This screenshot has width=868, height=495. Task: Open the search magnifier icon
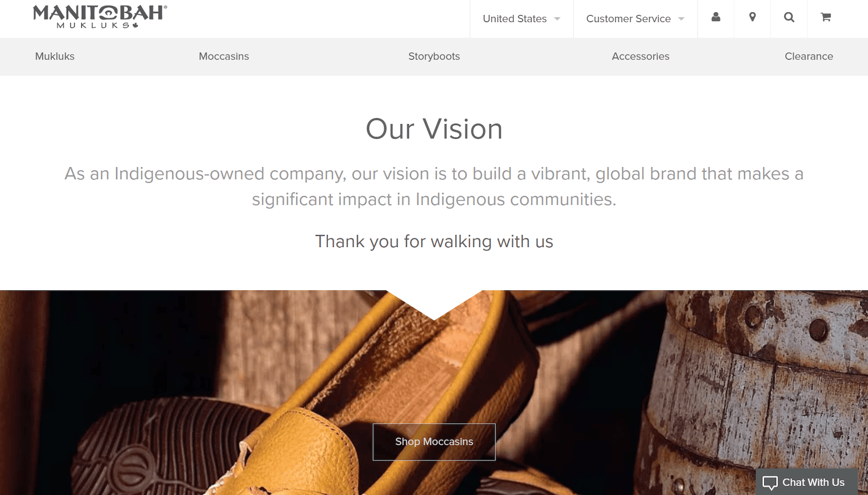tap(789, 18)
